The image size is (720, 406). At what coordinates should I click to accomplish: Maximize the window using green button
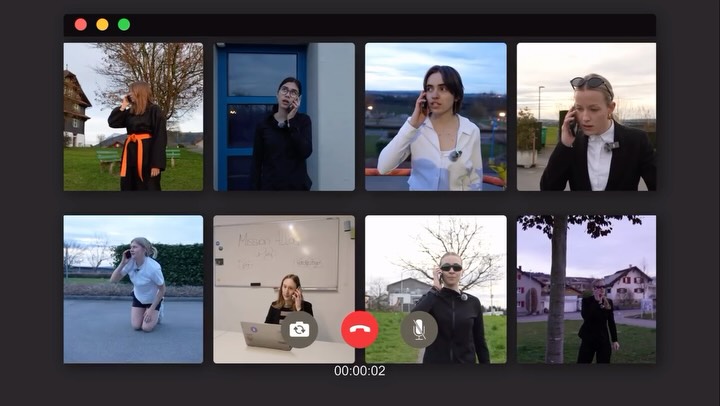(124, 24)
